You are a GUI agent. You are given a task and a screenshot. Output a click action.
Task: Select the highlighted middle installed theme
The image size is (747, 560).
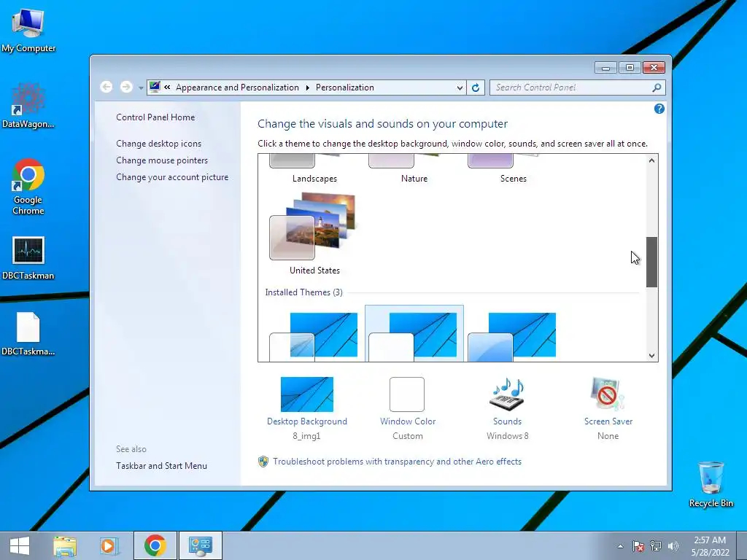point(414,334)
